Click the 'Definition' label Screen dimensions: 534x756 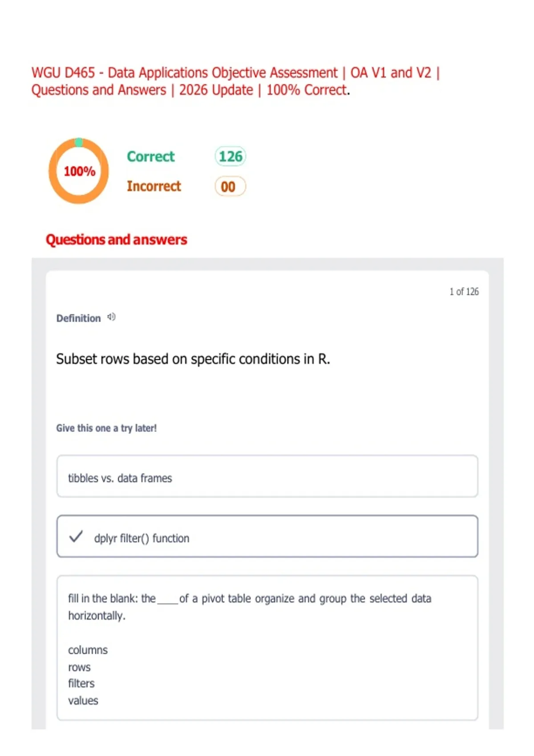coord(78,318)
